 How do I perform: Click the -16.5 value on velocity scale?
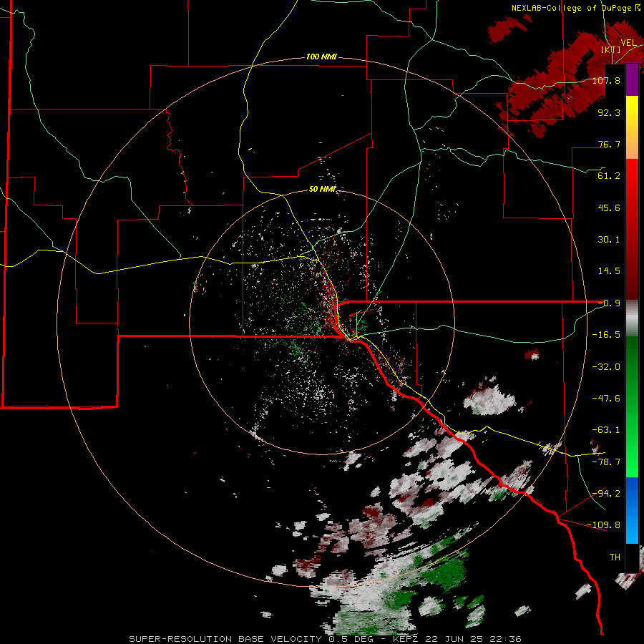(x=606, y=334)
